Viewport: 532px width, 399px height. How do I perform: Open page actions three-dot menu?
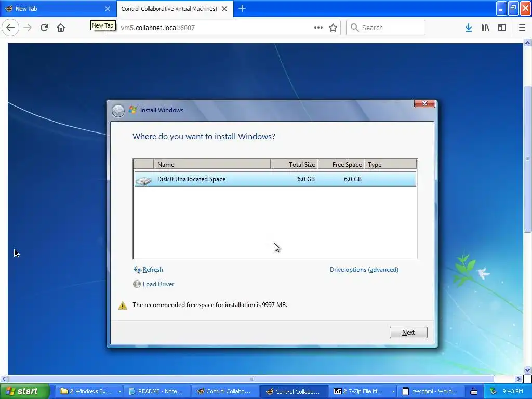[x=318, y=28]
